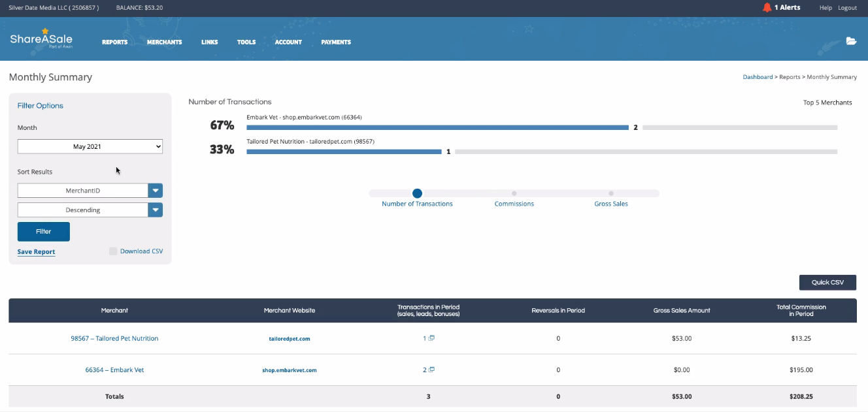Screen dimensions: 868x412
Task: Open the Descending order dropdown
Action: pyautogui.click(x=90, y=210)
